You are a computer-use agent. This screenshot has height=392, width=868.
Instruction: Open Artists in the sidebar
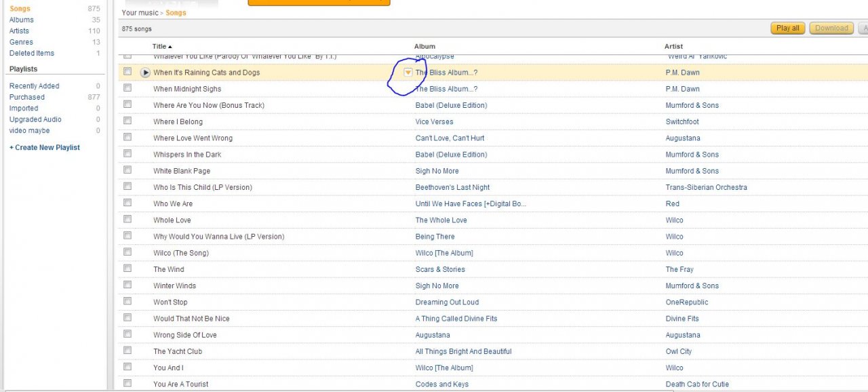coord(19,31)
